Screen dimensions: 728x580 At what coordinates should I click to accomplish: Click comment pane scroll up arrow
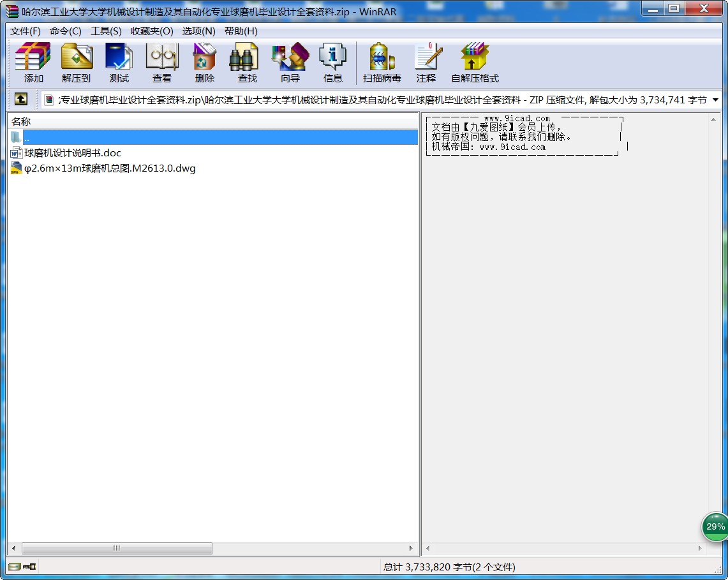click(x=713, y=119)
